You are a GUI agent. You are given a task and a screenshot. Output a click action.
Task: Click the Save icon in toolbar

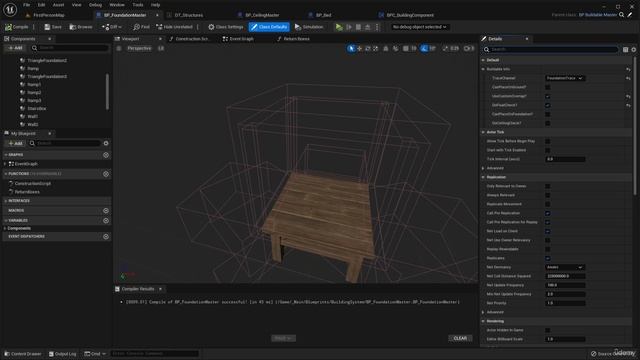(x=47, y=27)
